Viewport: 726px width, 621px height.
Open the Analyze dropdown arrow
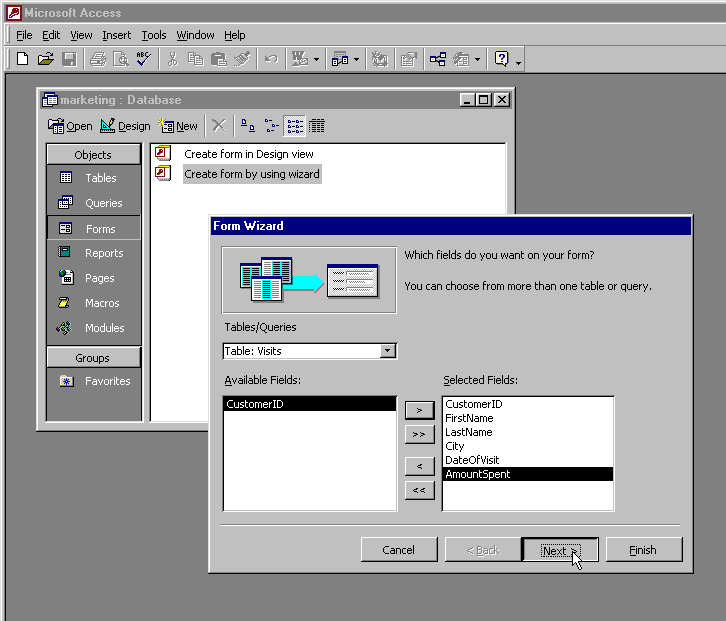pyautogui.click(x=357, y=60)
